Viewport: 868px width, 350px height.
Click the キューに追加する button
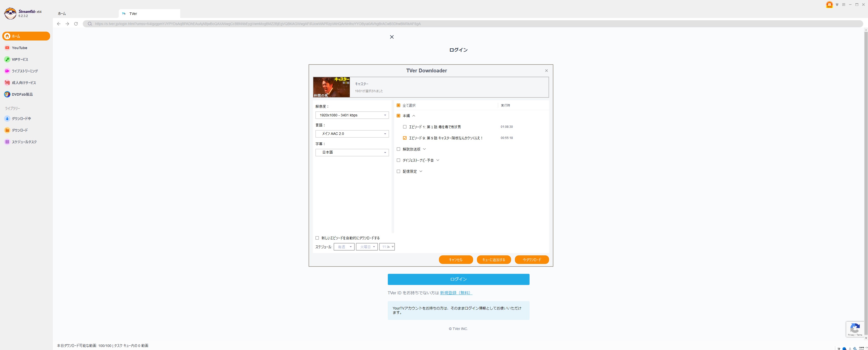point(494,260)
